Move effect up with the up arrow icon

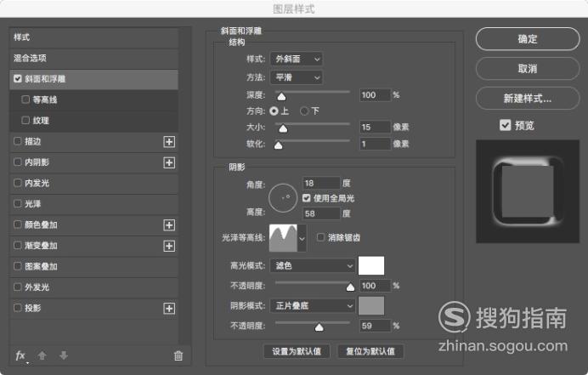click(42, 355)
